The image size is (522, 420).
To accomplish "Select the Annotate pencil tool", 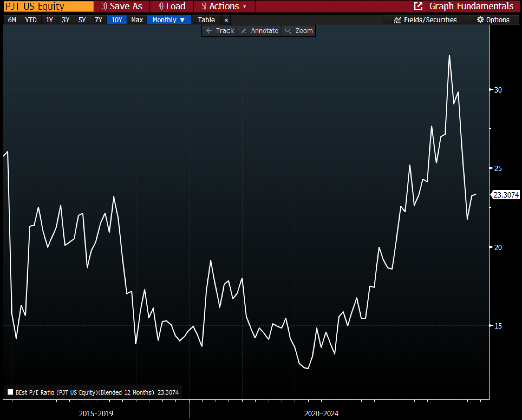I will pos(244,31).
